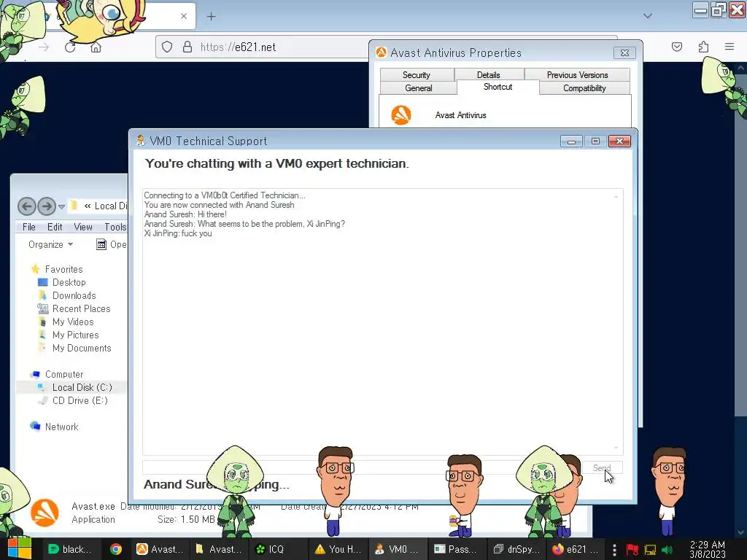Open the Firefox extensions icon
This screenshot has height=560, width=747.
[704, 47]
